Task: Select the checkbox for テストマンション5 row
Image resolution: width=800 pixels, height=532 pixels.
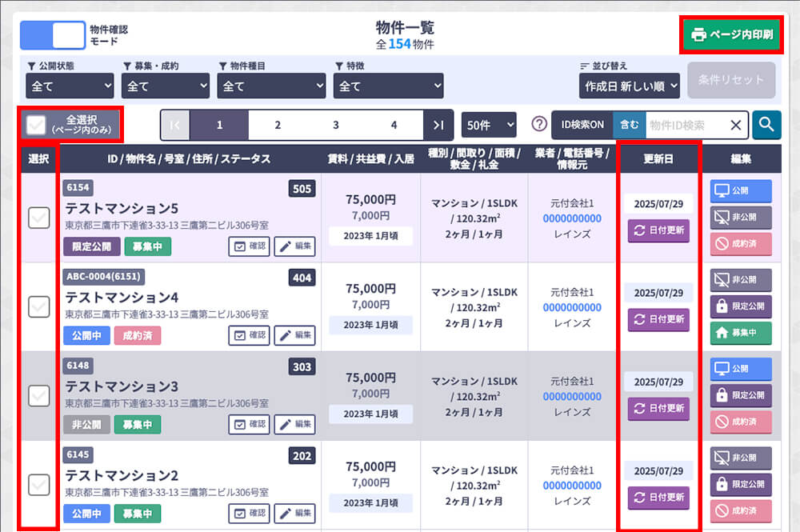Action: click(x=38, y=218)
